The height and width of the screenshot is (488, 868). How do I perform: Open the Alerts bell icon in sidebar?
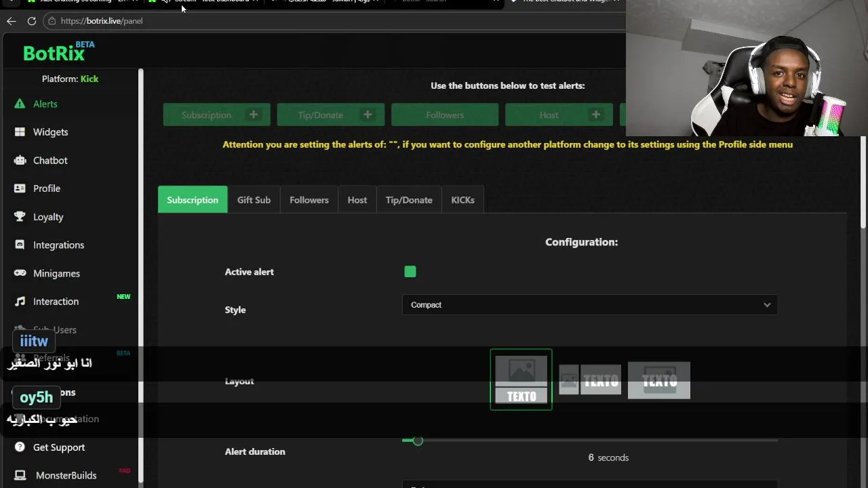pos(20,104)
